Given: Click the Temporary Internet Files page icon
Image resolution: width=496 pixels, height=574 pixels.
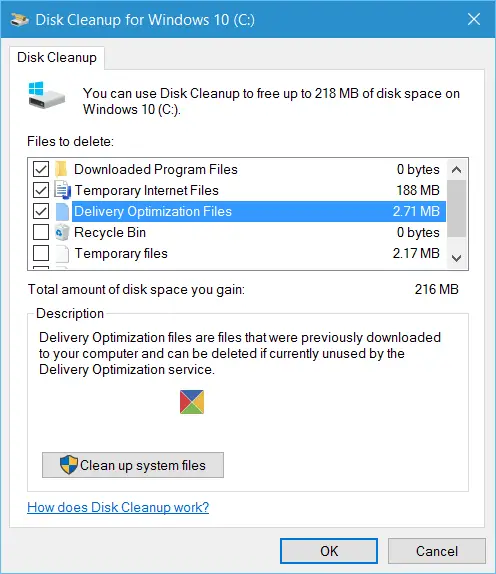Looking at the screenshot, I should point(62,190).
